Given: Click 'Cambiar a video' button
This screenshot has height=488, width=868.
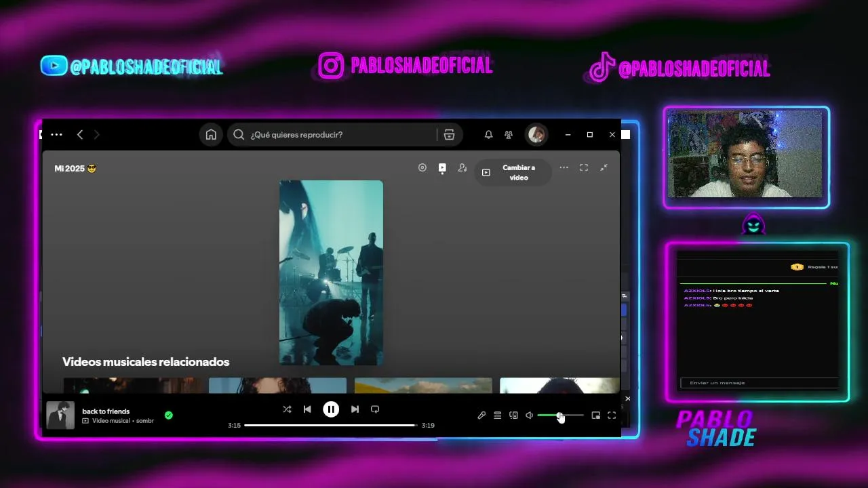Looking at the screenshot, I should (513, 172).
